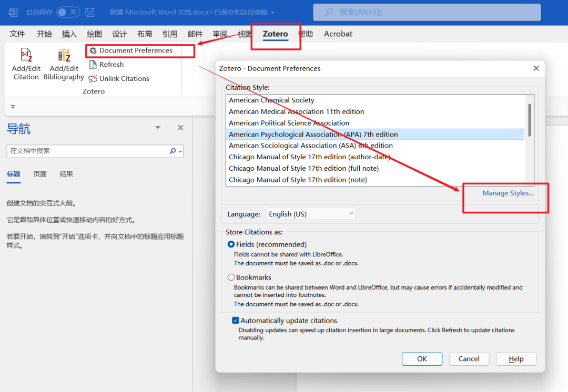This screenshot has height=392, width=568.
Task: Click the citation style list scrollbar
Action: click(x=530, y=120)
